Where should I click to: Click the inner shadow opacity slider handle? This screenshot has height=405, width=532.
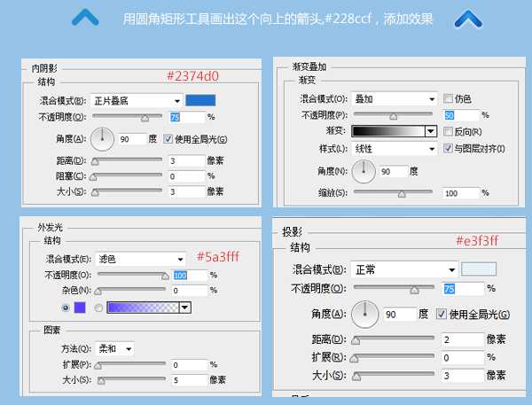tap(145, 118)
